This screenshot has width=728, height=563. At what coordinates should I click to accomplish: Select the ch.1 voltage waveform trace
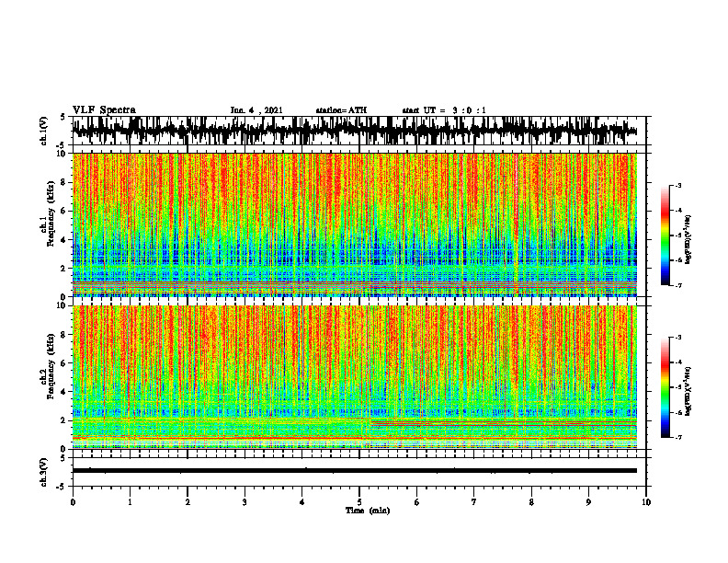(x=354, y=131)
